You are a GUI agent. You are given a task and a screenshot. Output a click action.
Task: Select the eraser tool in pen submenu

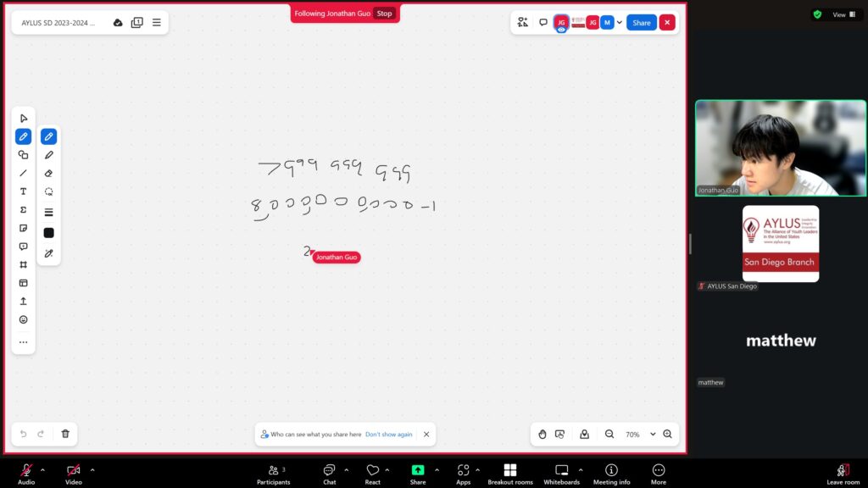(x=49, y=173)
